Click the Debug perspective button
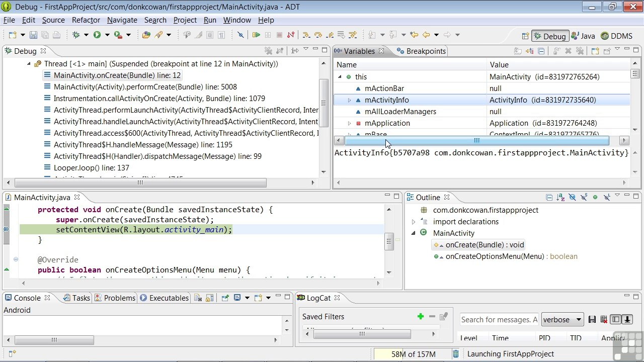 [x=550, y=36]
